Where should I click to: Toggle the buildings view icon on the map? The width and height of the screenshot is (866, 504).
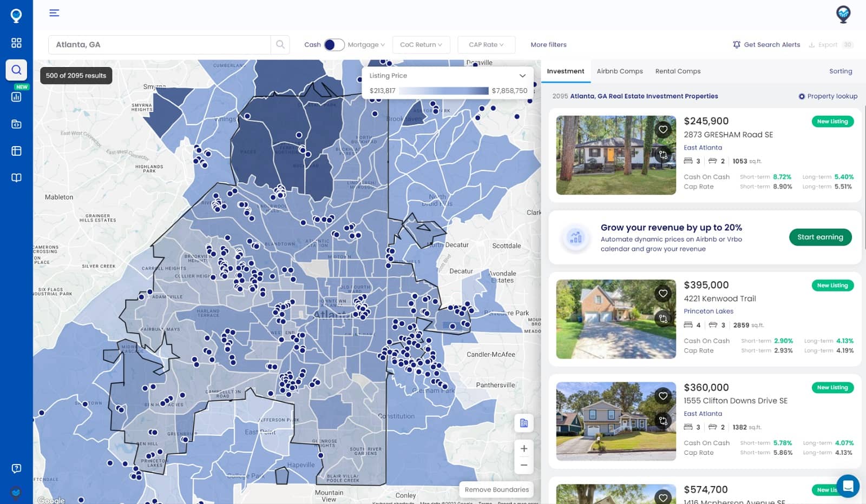coord(523,423)
